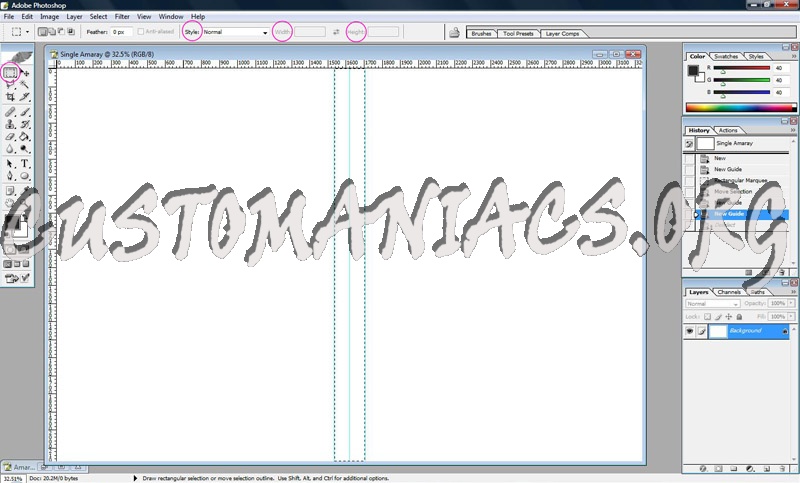Switch to the Channels tab

pos(729,292)
